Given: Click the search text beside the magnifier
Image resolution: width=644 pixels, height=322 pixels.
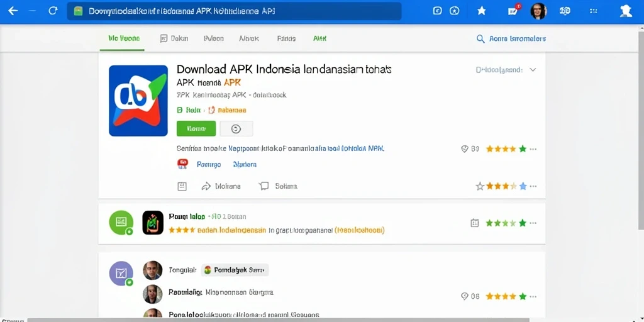Looking at the screenshot, I should pyautogui.click(x=518, y=38).
